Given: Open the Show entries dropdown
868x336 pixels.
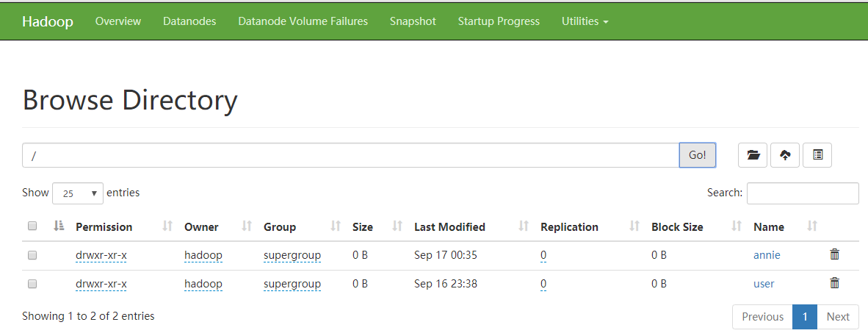Looking at the screenshot, I should (x=79, y=193).
